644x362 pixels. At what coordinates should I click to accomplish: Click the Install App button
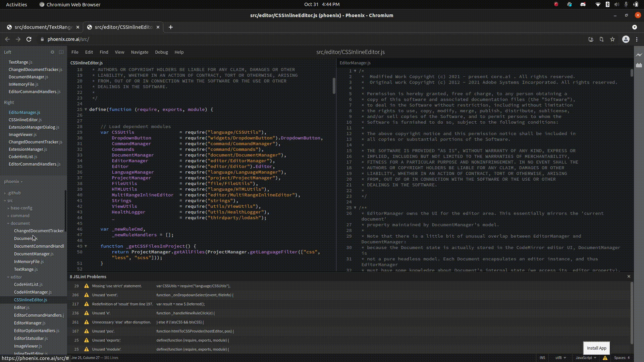(x=596, y=348)
